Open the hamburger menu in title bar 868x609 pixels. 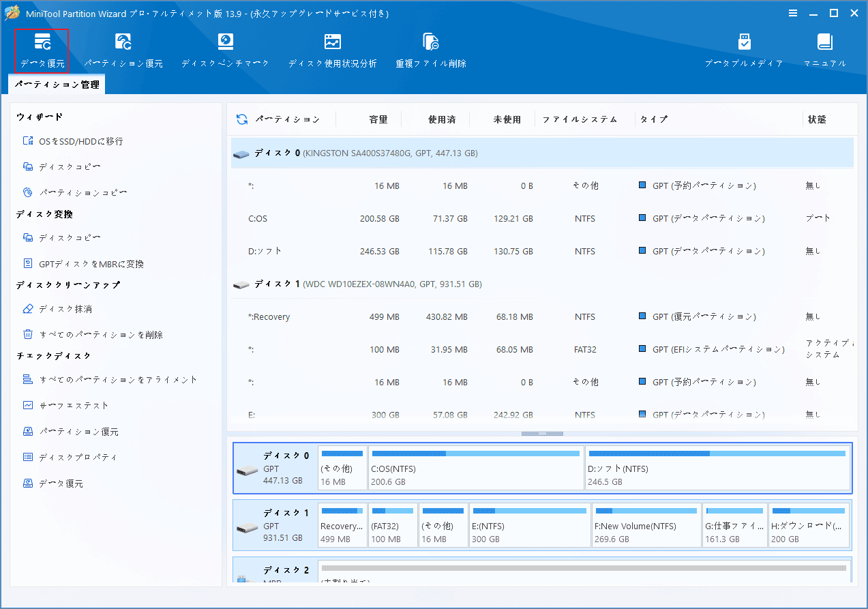793,13
